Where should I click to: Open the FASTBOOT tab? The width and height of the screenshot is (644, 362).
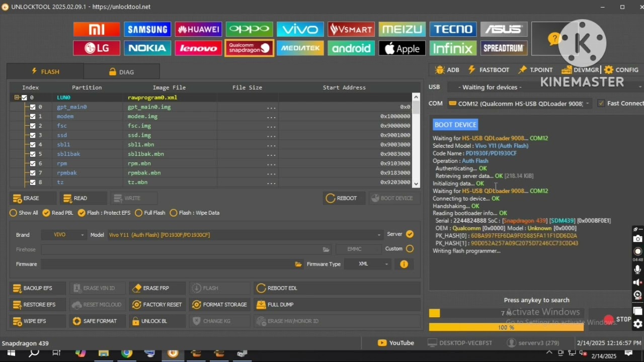pyautogui.click(x=489, y=70)
